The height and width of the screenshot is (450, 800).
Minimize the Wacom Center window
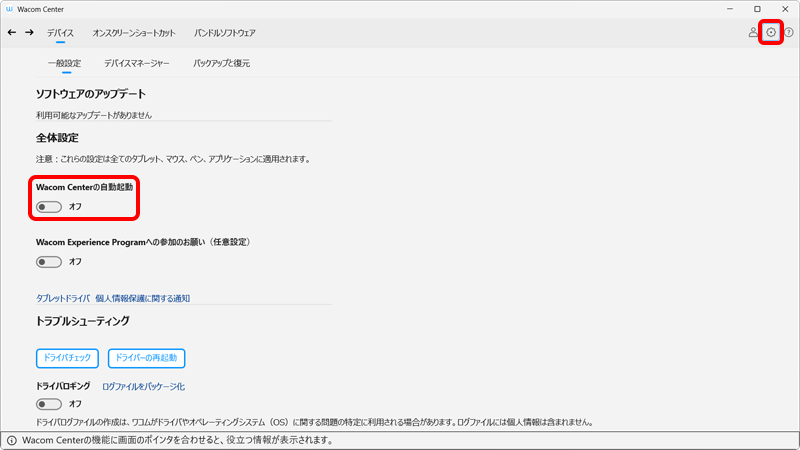point(730,9)
